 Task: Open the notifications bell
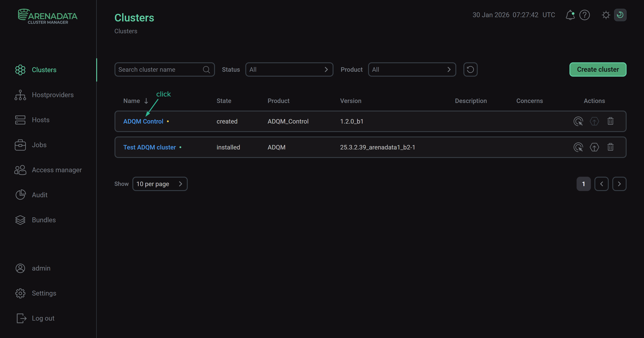pos(570,15)
